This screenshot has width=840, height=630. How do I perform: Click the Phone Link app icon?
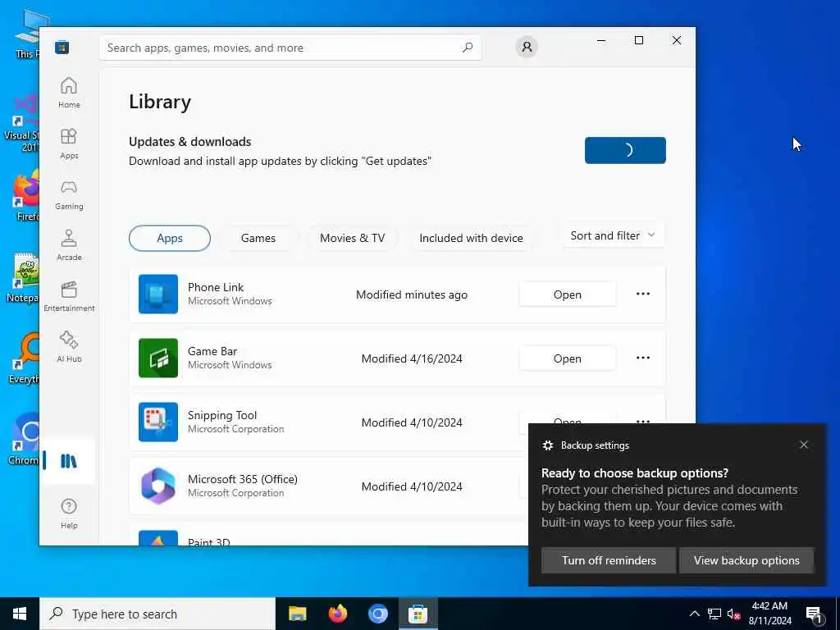click(158, 294)
